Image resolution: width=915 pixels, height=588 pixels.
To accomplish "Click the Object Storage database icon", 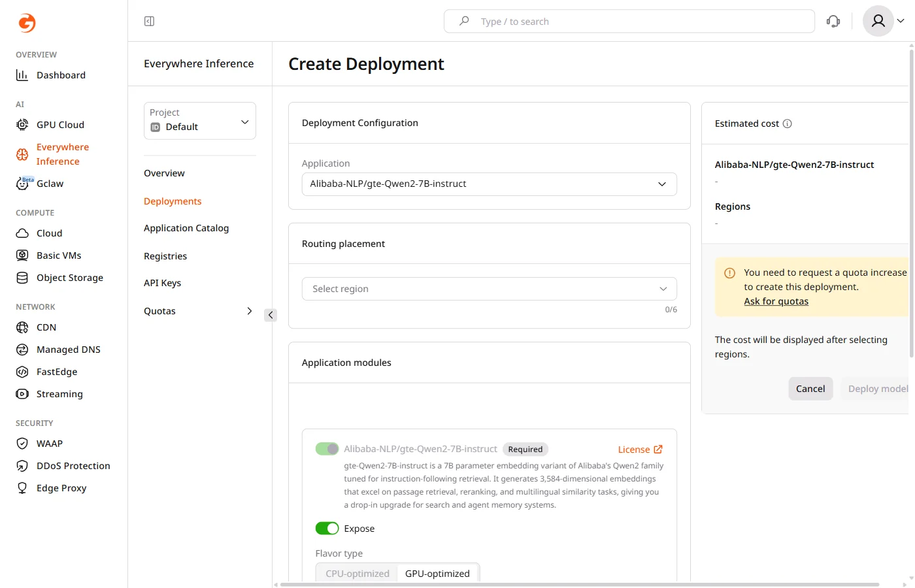I will [x=22, y=278].
